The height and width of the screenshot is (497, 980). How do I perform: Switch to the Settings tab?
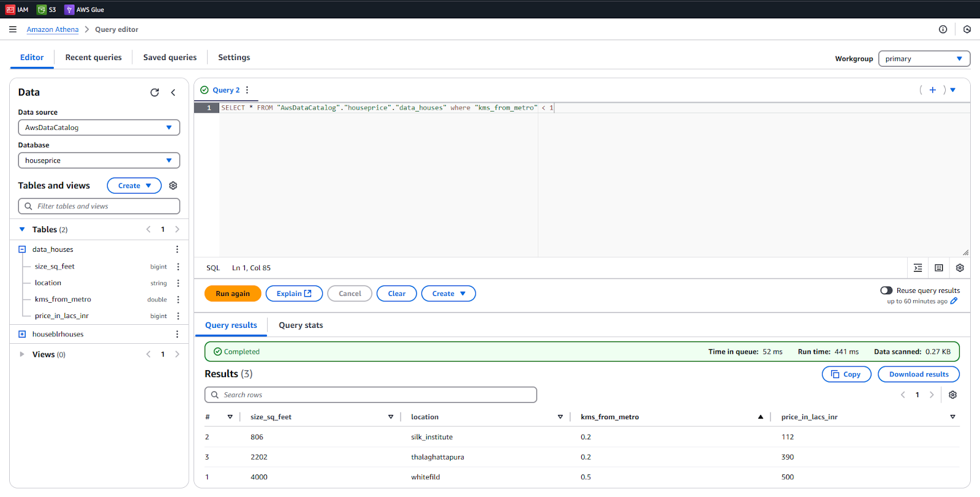234,58
